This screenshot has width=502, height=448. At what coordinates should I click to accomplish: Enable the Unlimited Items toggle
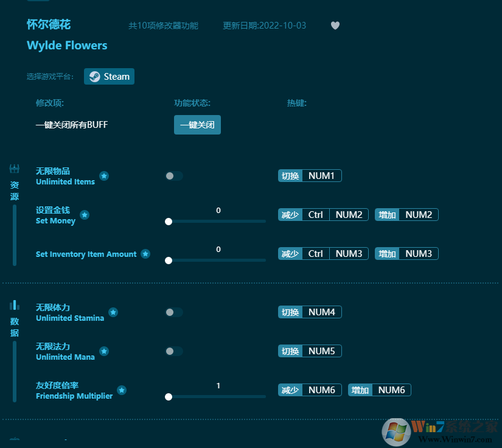pyautogui.click(x=173, y=176)
